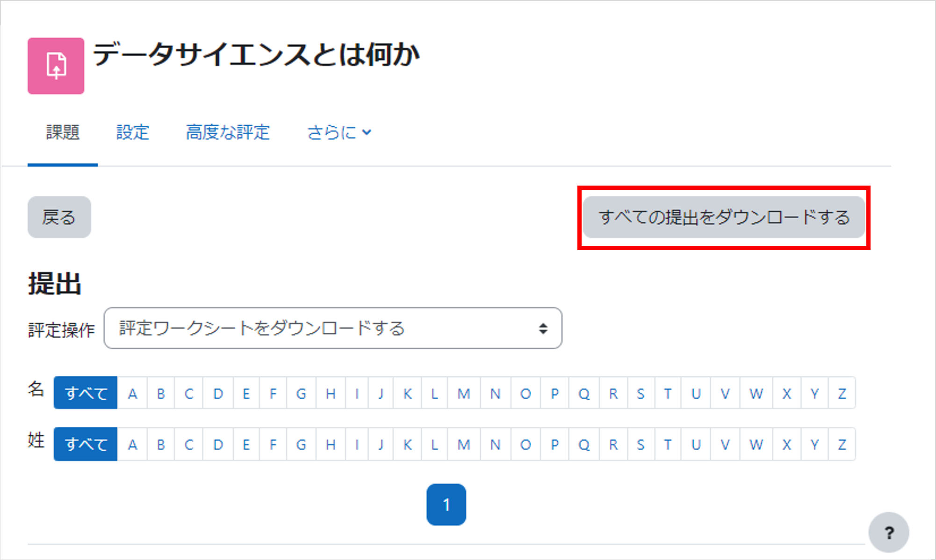Filter 姓 by letter H
This screenshot has height=560, width=936.
click(331, 444)
